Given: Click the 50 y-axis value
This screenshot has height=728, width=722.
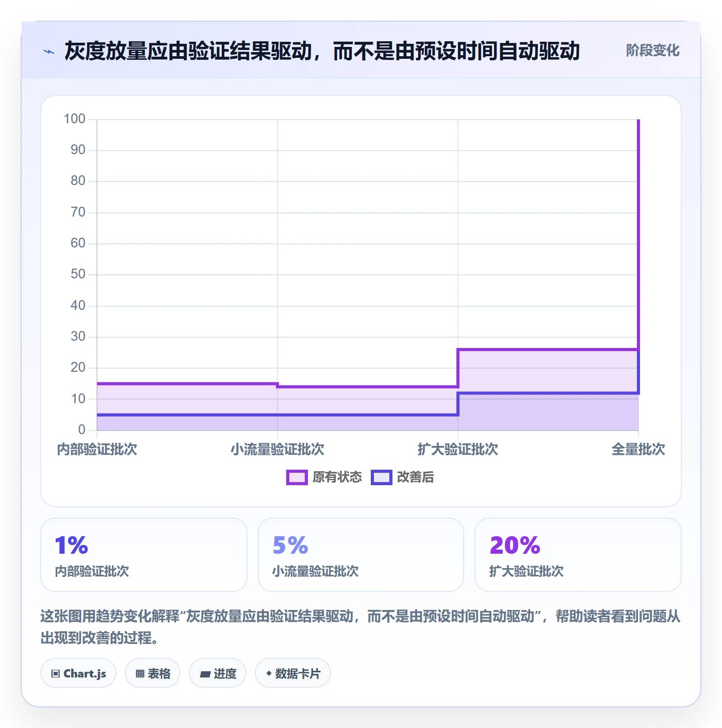Looking at the screenshot, I should click(x=78, y=274).
